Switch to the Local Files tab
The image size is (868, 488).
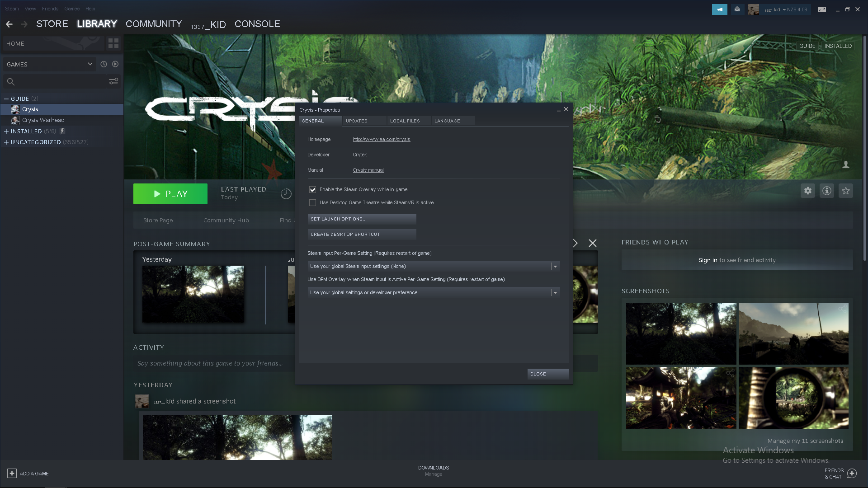tap(405, 121)
